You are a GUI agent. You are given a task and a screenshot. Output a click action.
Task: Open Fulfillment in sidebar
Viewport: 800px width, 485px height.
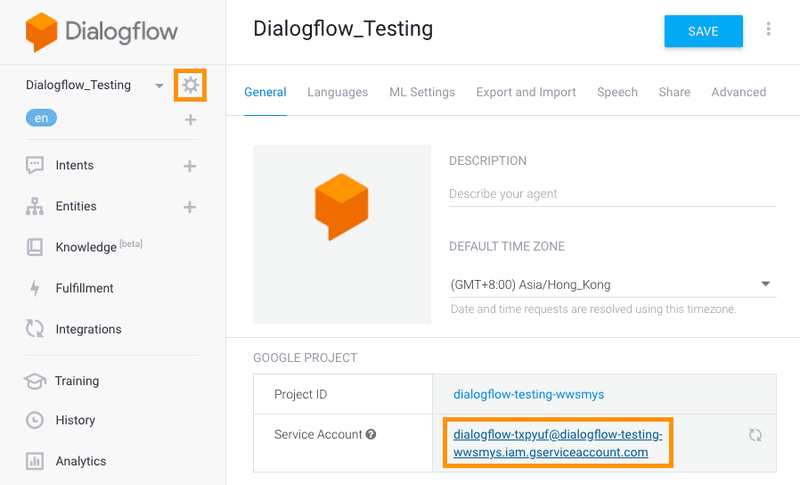(x=85, y=288)
